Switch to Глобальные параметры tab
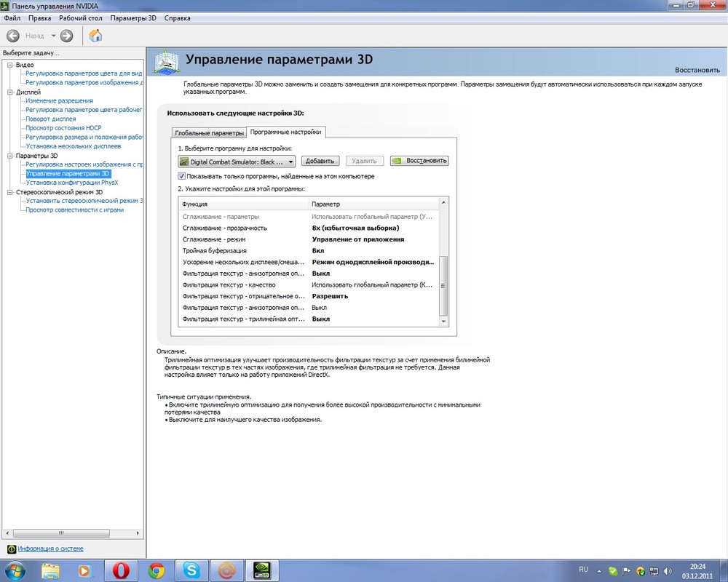 (209, 132)
